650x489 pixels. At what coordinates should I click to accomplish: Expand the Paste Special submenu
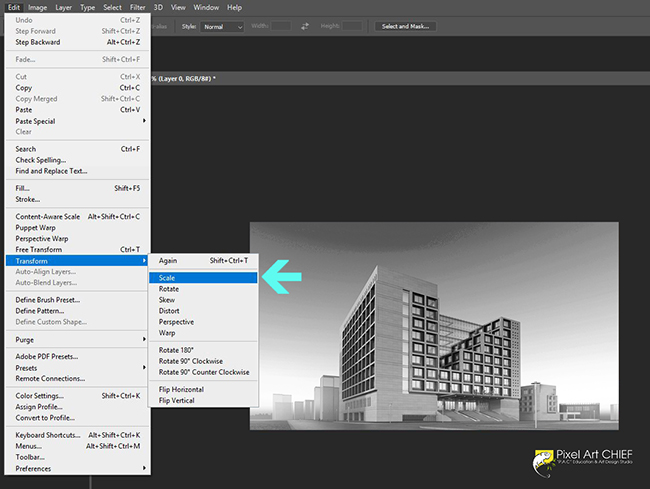click(x=78, y=121)
